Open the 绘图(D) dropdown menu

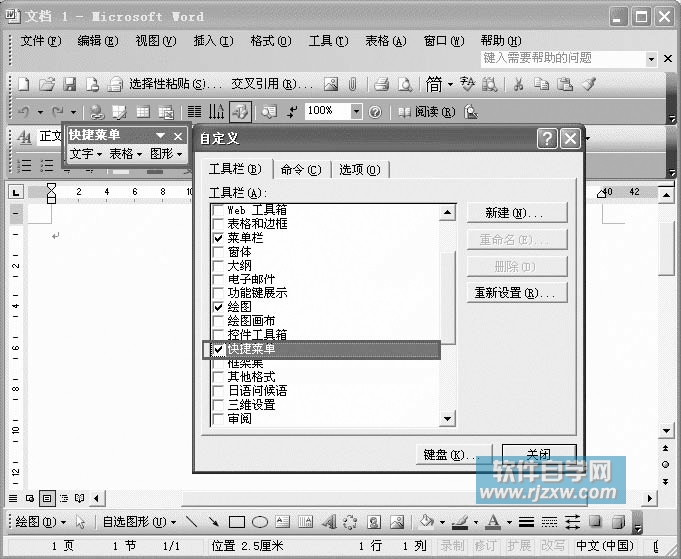coord(40,522)
